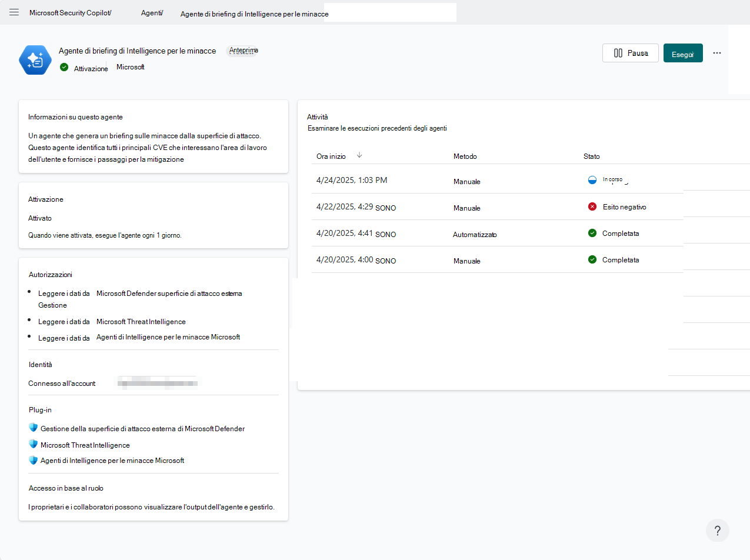Click the Agenti di Intelligence per le minacce permission entry

click(x=168, y=337)
